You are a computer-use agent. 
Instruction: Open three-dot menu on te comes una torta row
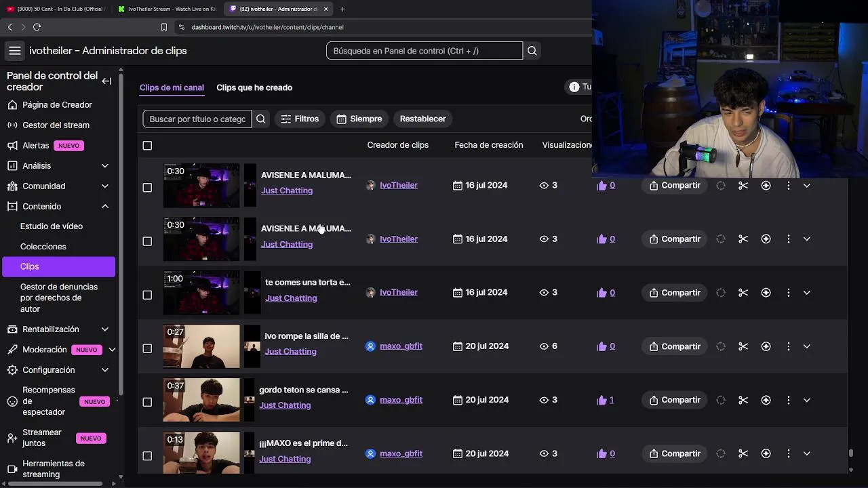pos(788,293)
